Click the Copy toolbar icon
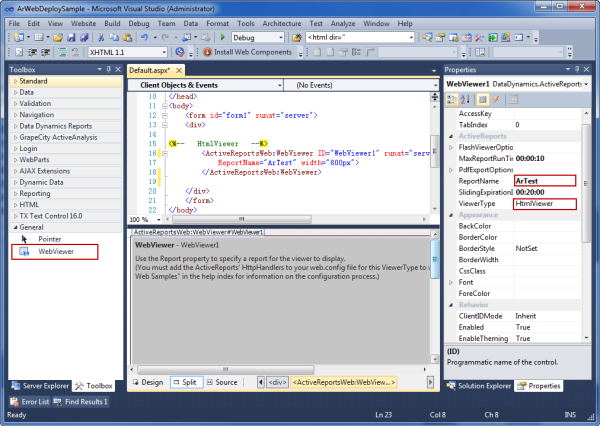 [114, 38]
